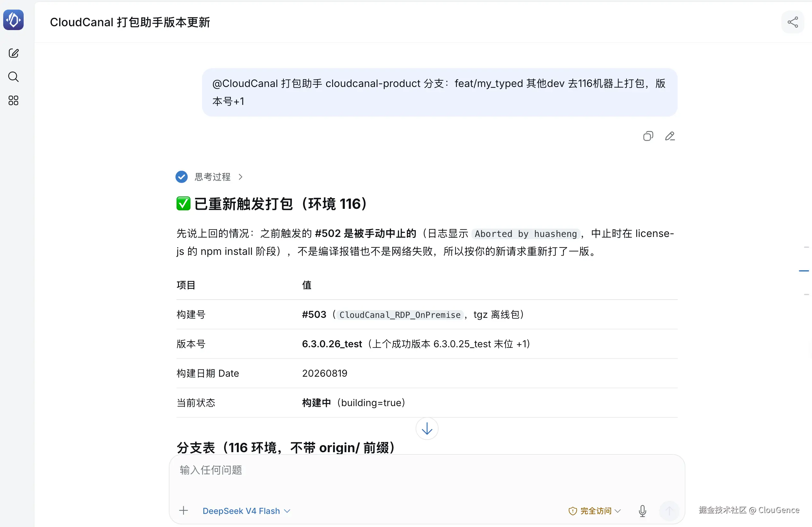
Task: Click the user message bubble mentioning feat/my_typed
Action: click(x=440, y=92)
